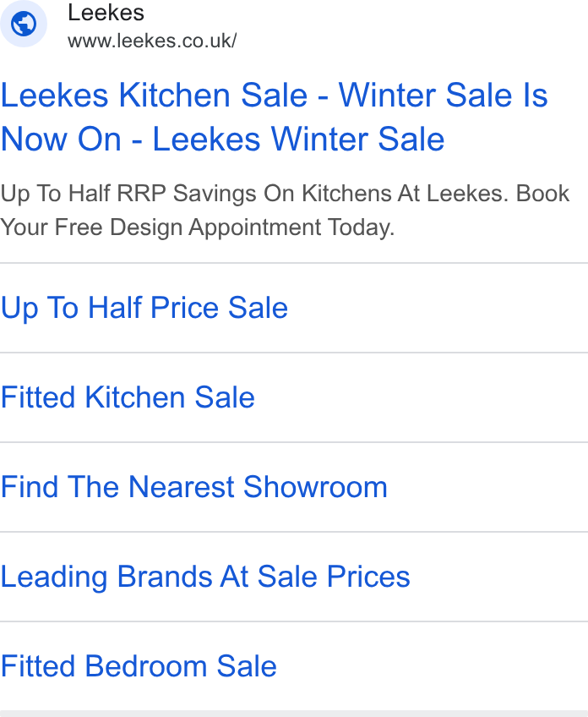Click the blue globe favicon icon

[x=24, y=24]
